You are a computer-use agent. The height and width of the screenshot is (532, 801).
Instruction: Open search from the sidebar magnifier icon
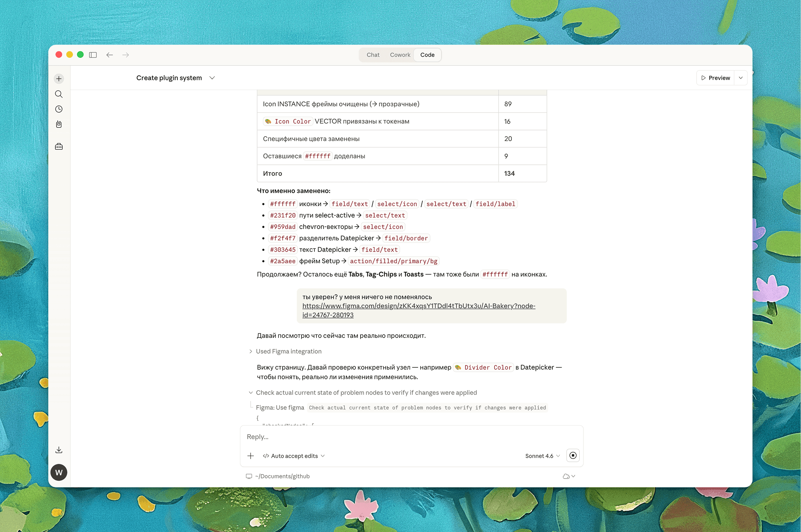59,94
